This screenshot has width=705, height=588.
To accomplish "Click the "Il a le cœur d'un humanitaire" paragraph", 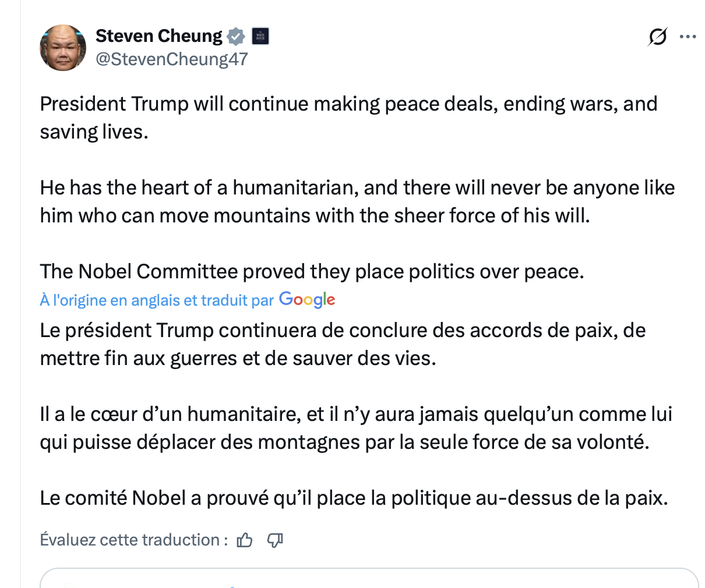I will coord(355,428).
